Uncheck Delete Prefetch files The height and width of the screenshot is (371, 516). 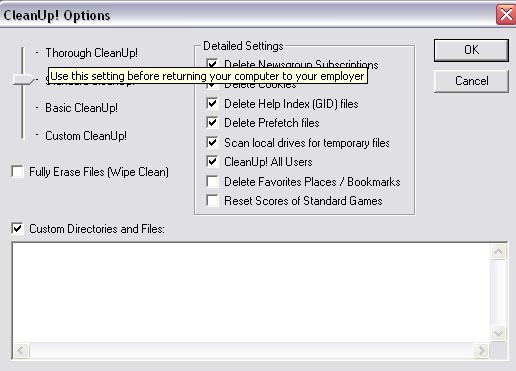(x=212, y=123)
